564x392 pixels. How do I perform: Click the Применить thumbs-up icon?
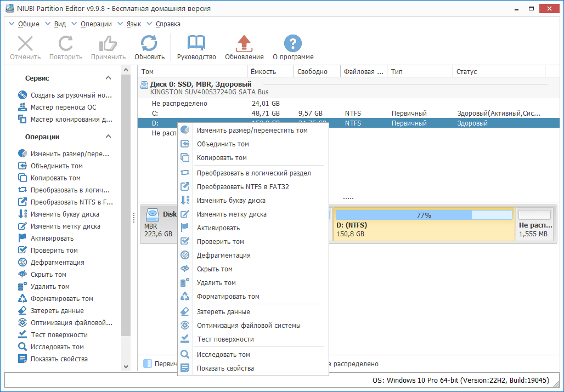[108, 43]
